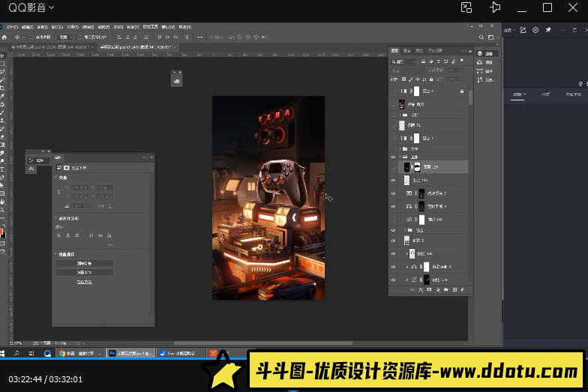This screenshot has width=588, height=392.
Task: Click the Photoshop taskbar button
Action: (130, 354)
